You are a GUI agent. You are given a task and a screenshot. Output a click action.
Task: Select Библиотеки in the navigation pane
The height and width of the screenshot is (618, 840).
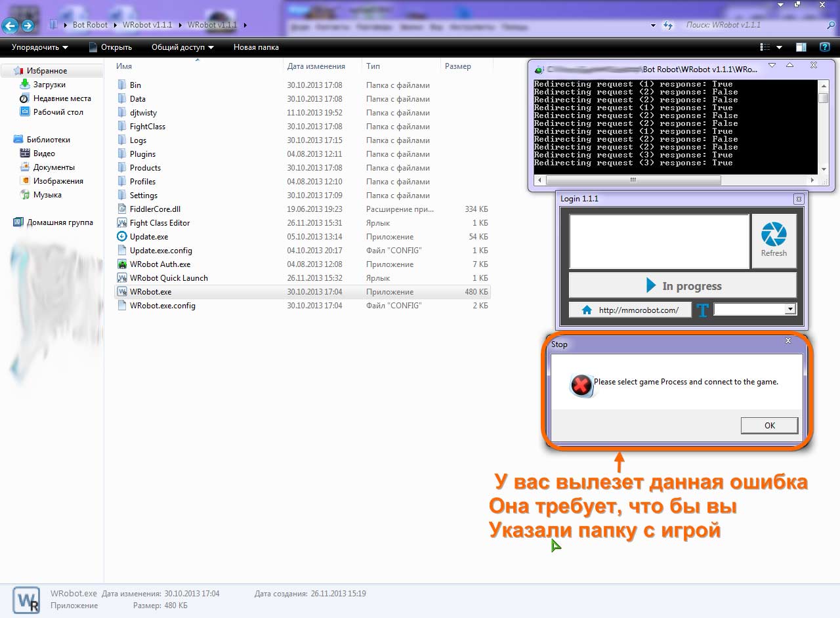coord(48,140)
